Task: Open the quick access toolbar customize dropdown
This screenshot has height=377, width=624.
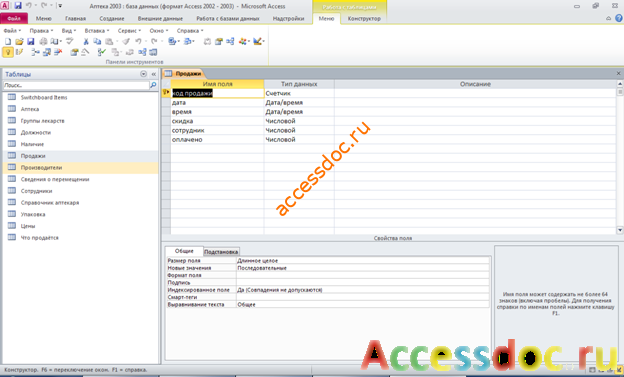Action: [60, 6]
